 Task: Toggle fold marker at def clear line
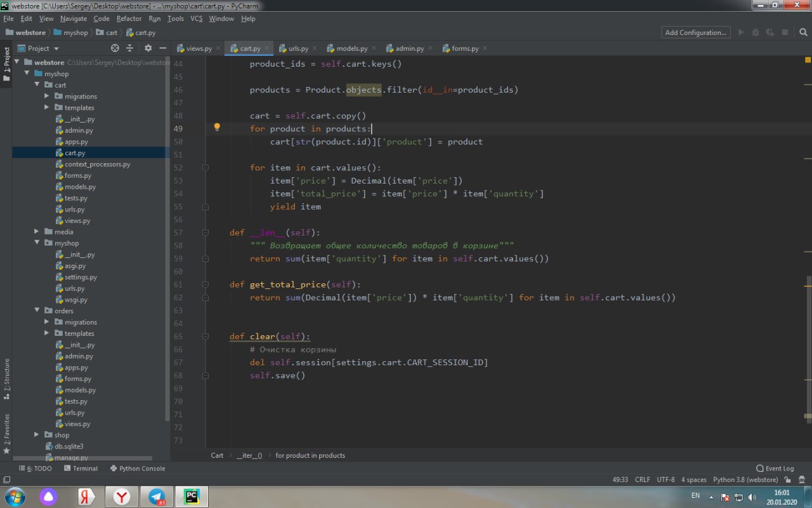point(206,337)
